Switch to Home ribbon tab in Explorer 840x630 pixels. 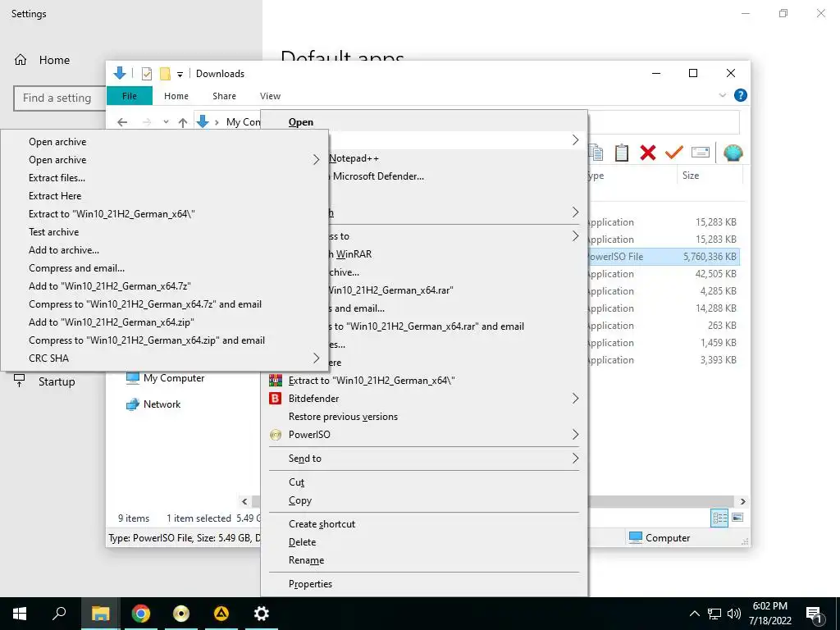176,96
